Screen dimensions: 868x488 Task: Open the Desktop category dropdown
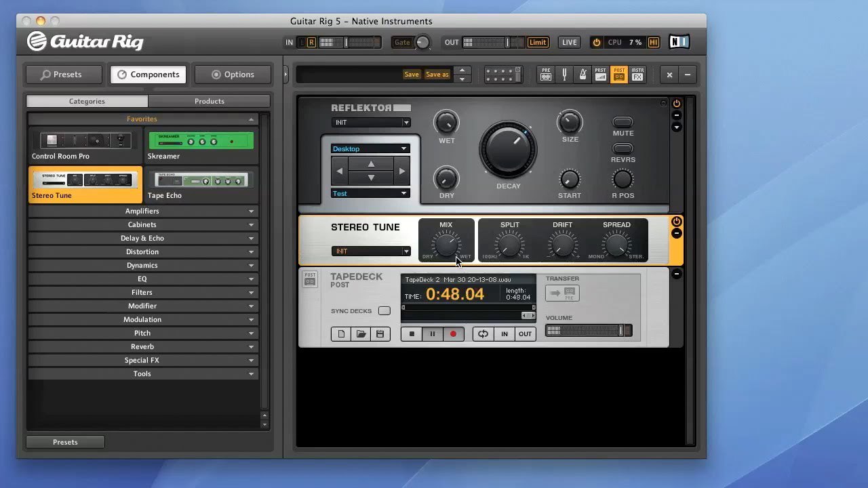pos(370,148)
